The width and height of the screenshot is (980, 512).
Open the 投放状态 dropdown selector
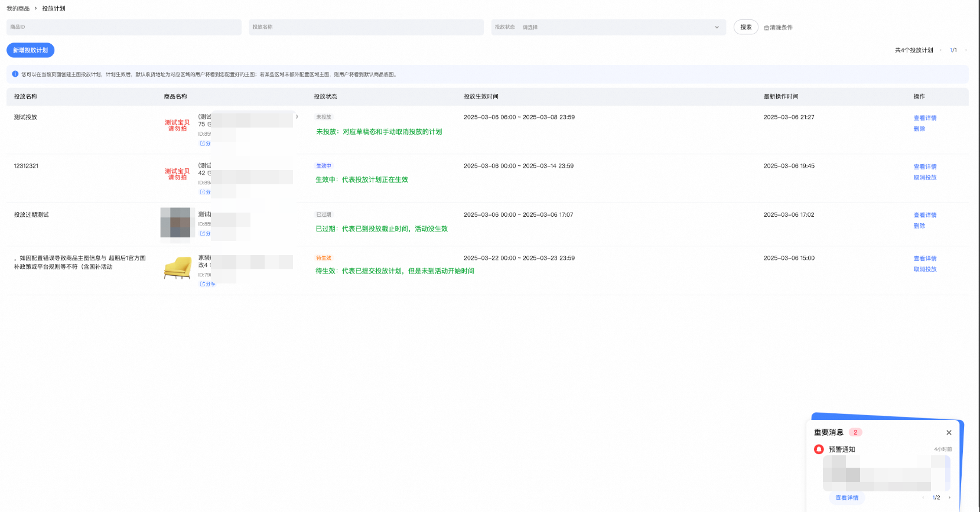tap(608, 27)
